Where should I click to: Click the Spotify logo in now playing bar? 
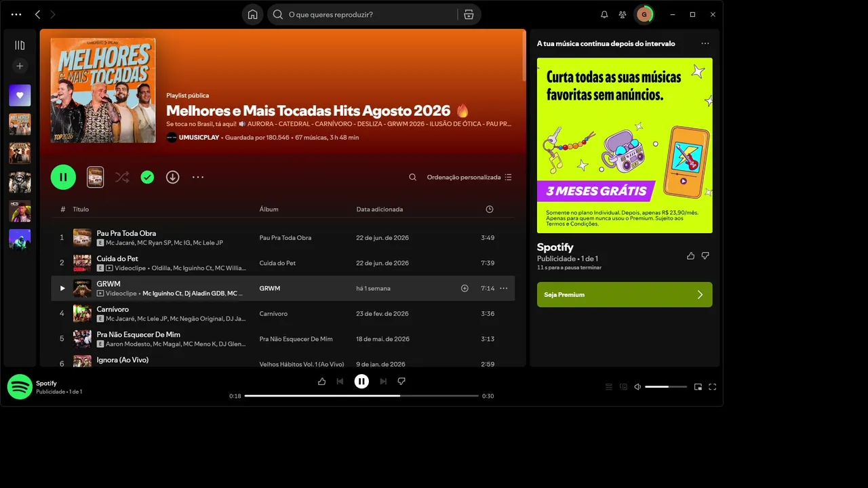click(20, 387)
